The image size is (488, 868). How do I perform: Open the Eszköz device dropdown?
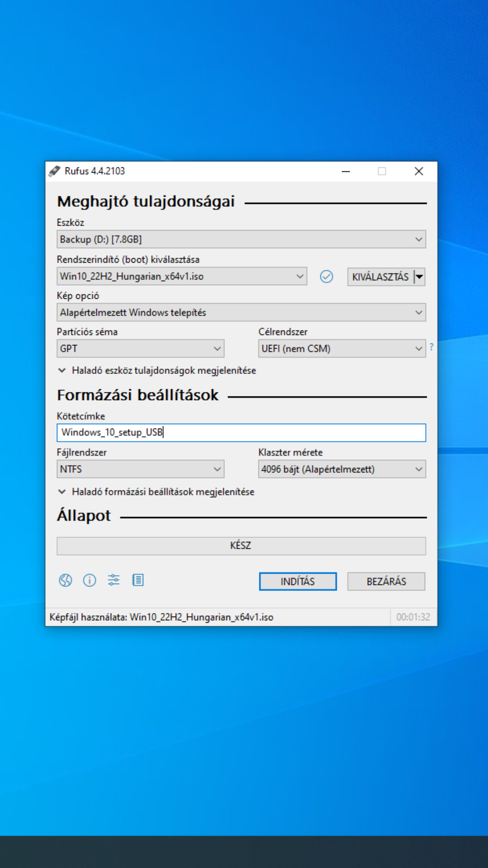coord(241,239)
